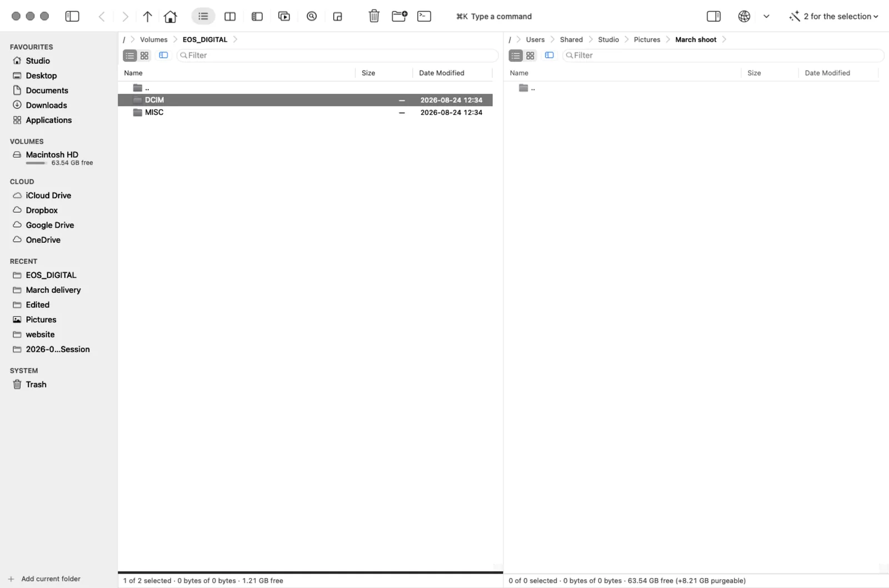The width and height of the screenshot is (889, 588).
Task: Create a new folder
Action: [399, 16]
